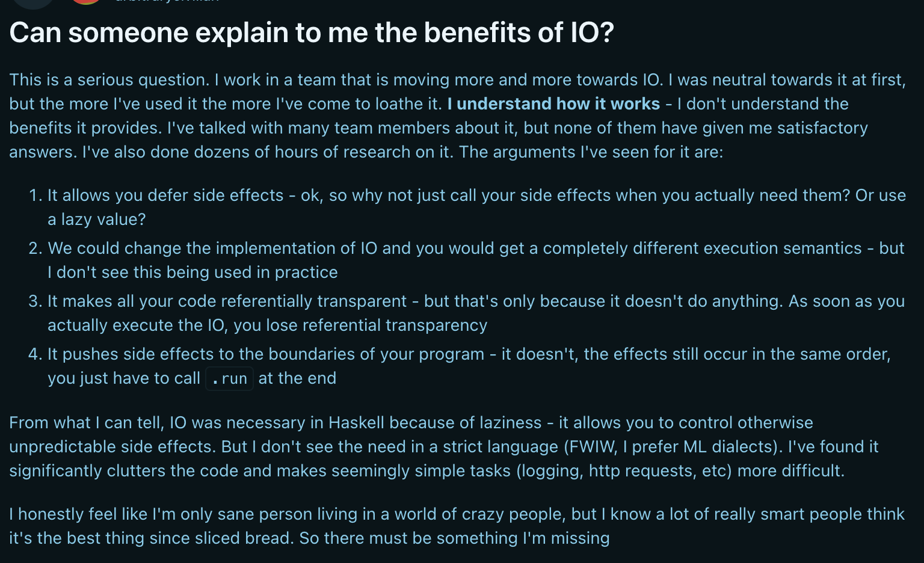924x563 pixels.
Task: Click the 'logging, http requests, etc' parenthetical
Action: coord(624,470)
